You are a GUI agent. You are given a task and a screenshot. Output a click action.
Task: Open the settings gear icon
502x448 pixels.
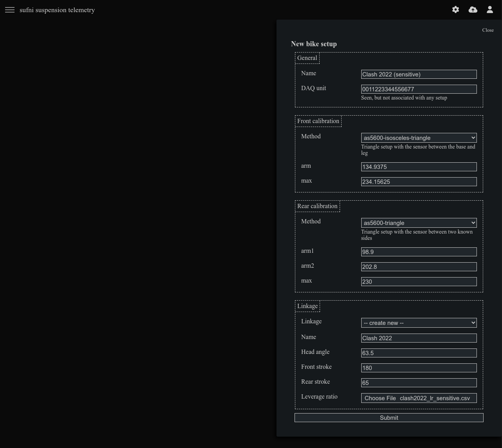click(x=455, y=9)
